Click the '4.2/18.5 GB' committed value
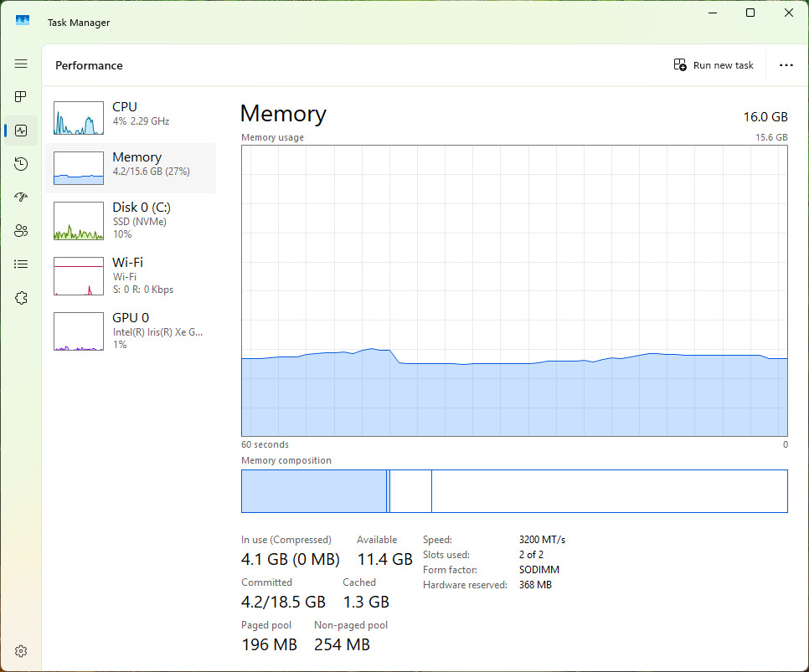The width and height of the screenshot is (809, 672). pos(283,602)
